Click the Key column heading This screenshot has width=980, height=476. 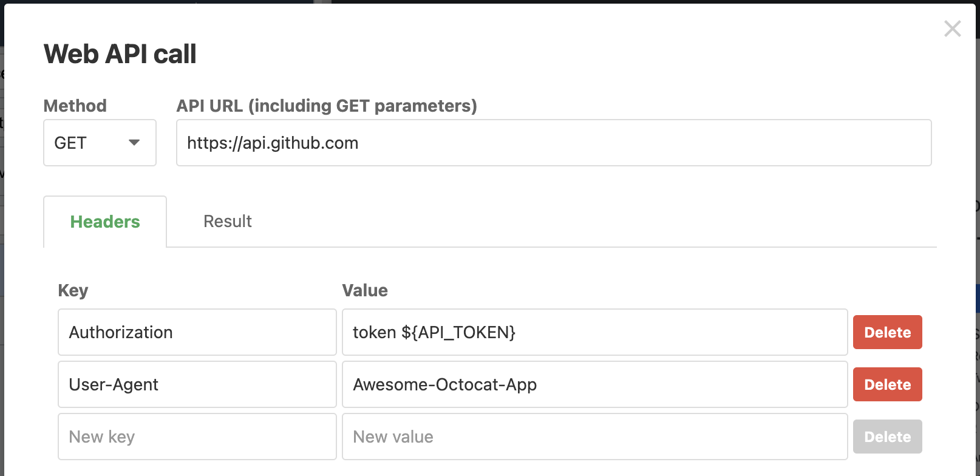pos(73,290)
